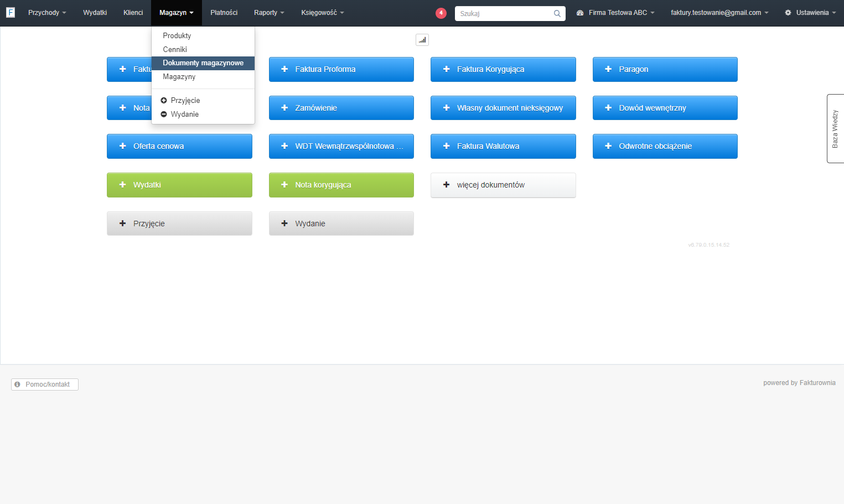Choose Dokumenty magazynowe menu entry

tap(203, 63)
